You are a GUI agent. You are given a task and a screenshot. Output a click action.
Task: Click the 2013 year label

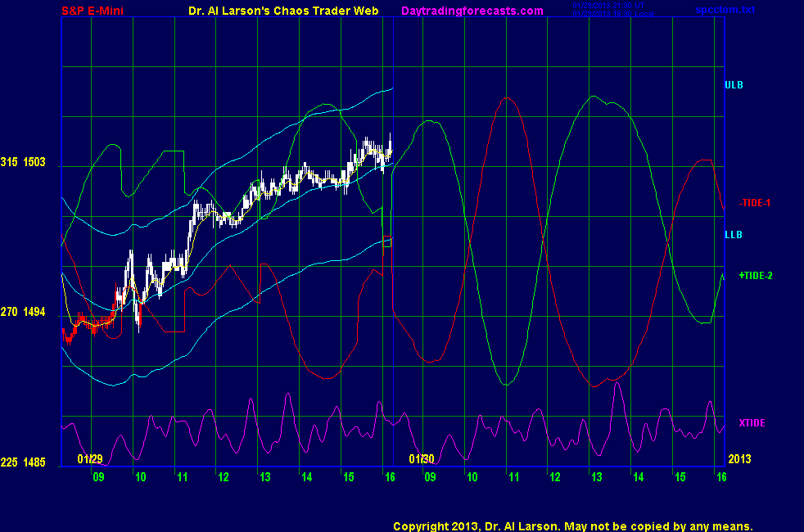[739, 458]
